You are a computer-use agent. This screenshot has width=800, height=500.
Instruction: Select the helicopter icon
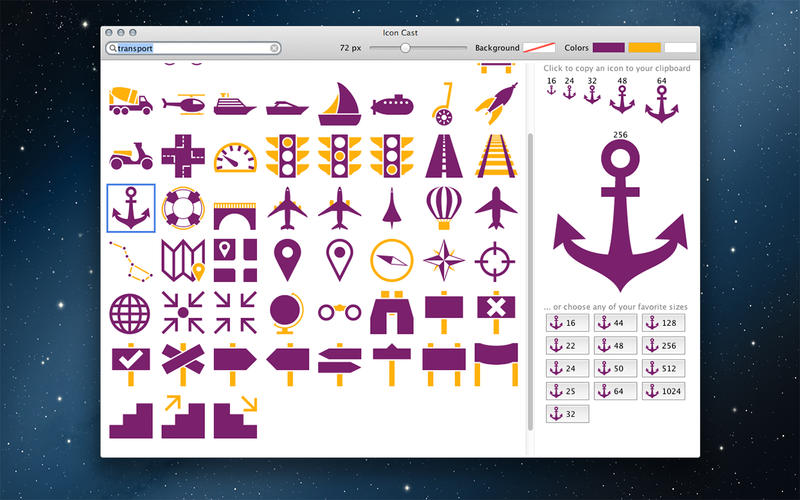pyautogui.click(x=184, y=104)
